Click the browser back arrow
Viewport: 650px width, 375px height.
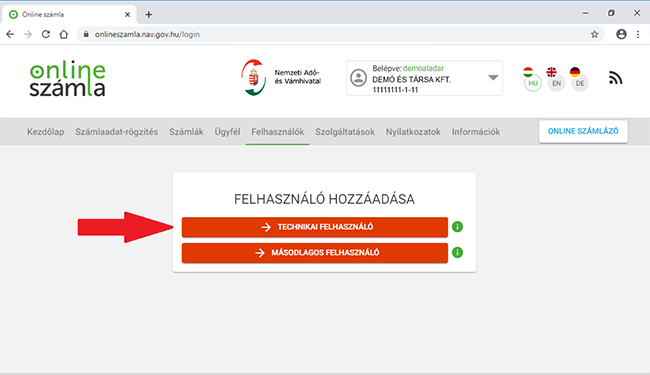[x=10, y=34]
